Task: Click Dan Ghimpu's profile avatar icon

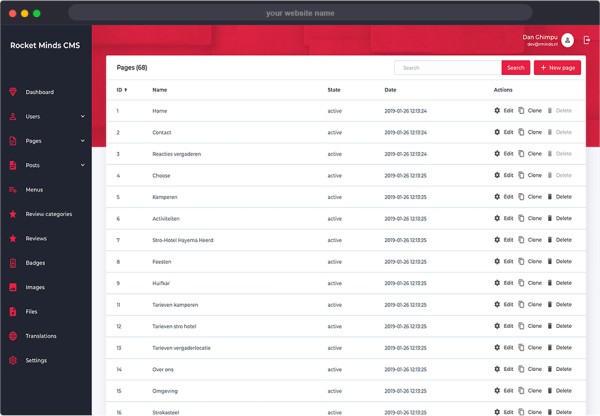Action: click(567, 40)
